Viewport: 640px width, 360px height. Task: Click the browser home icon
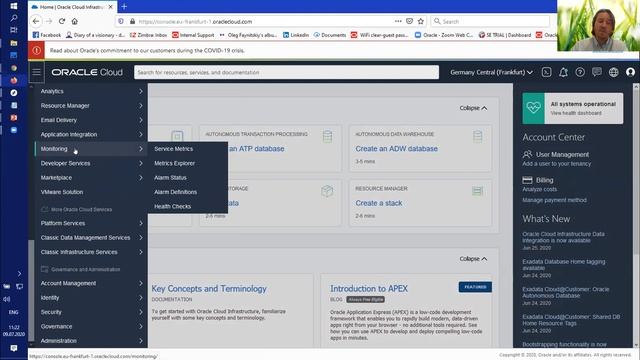coord(74,21)
